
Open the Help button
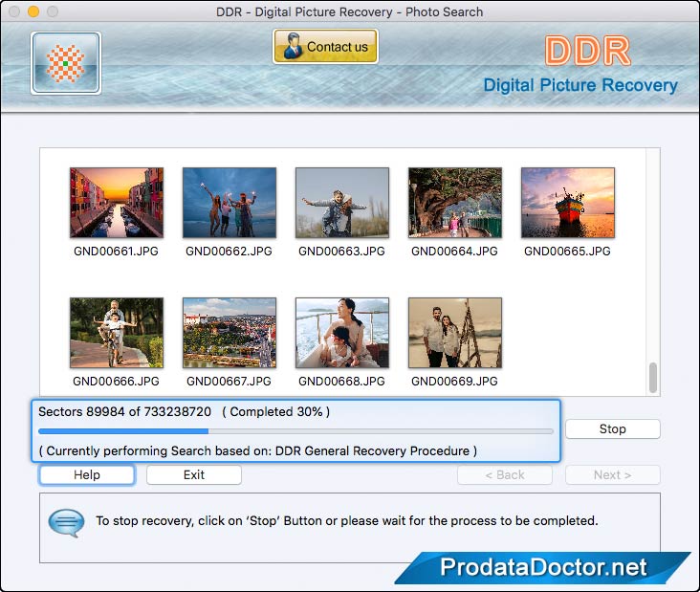click(x=87, y=475)
